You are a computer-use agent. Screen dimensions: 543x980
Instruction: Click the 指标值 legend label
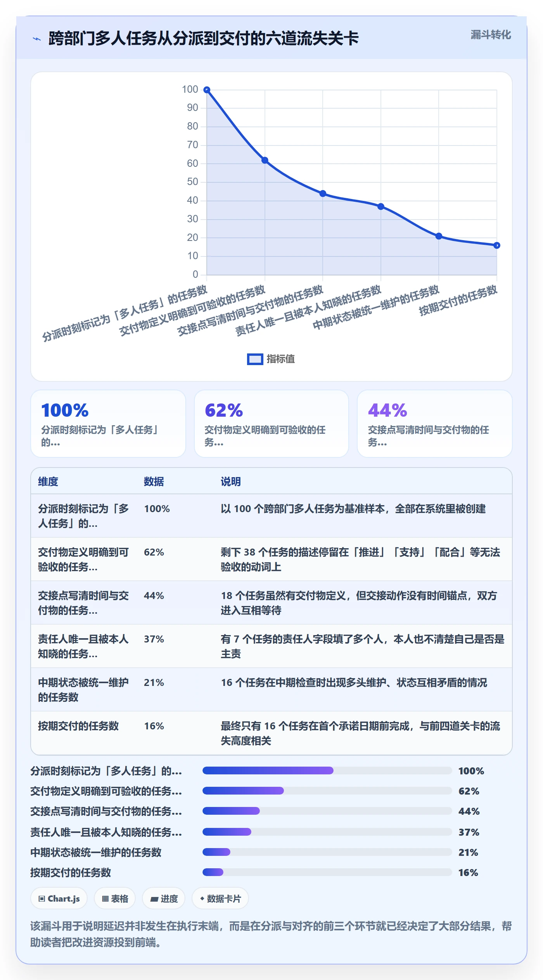(x=280, y=359)
